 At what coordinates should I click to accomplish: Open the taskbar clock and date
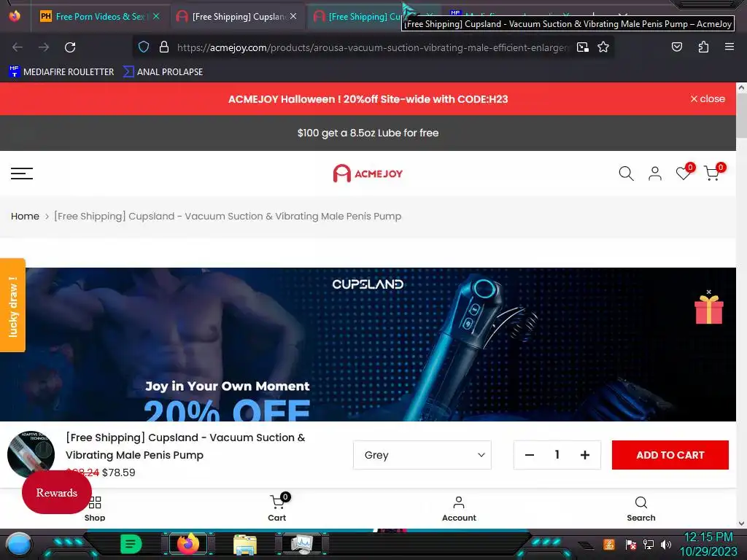point(708,544)
